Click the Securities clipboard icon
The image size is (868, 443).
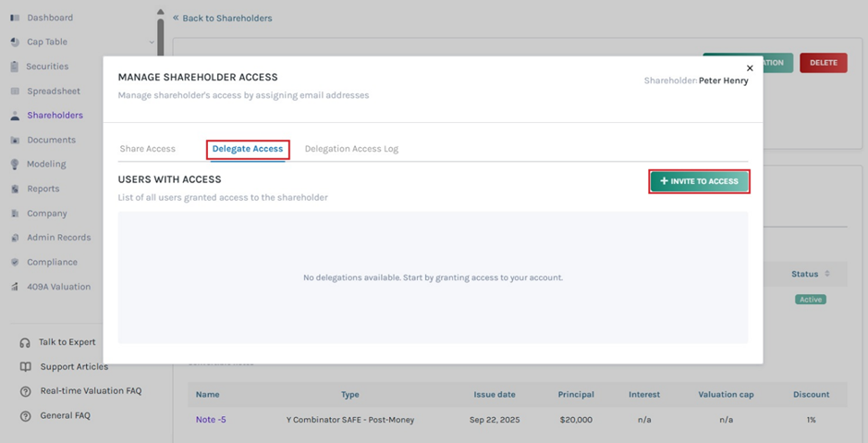click(x=15, y=67)
